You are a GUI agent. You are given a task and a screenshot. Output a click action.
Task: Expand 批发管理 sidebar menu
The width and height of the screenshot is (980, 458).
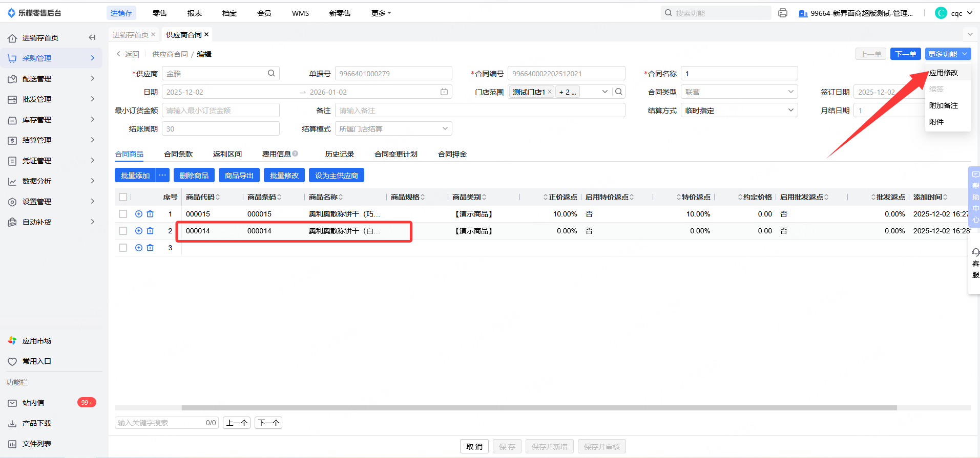[x=51, y=99]
